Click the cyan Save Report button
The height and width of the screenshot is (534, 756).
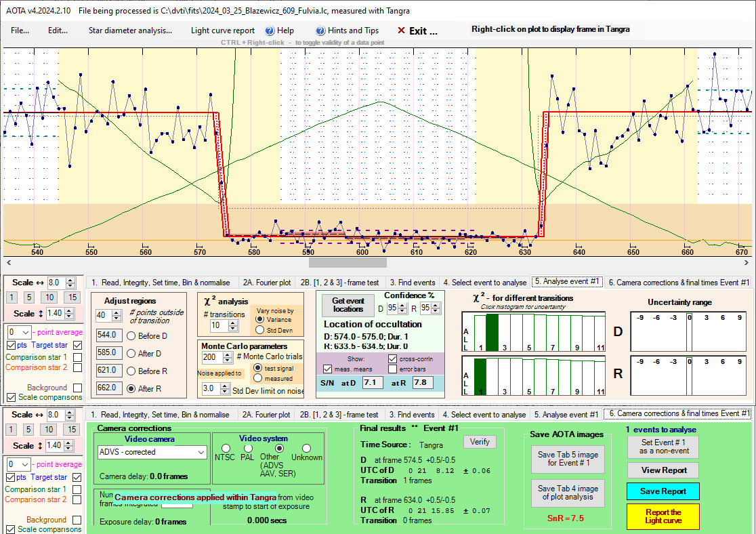click(x=663, y=491)
